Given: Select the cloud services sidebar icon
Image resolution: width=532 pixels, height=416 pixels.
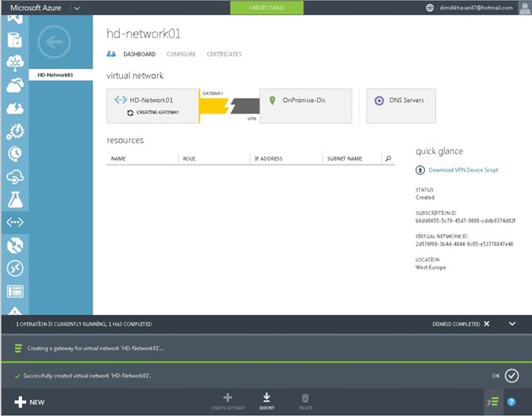Looking at the screenshot, I should [15, 85].
